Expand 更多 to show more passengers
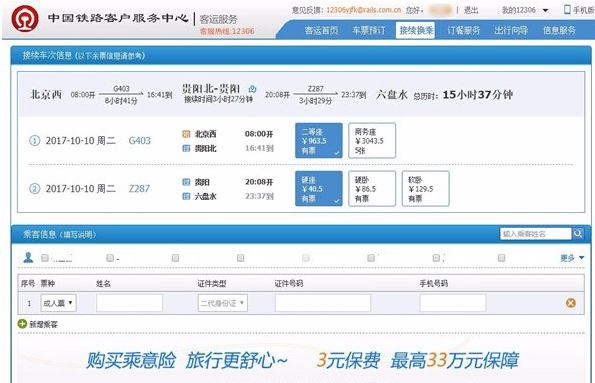The image size is (595, 383). coord(572,258)
